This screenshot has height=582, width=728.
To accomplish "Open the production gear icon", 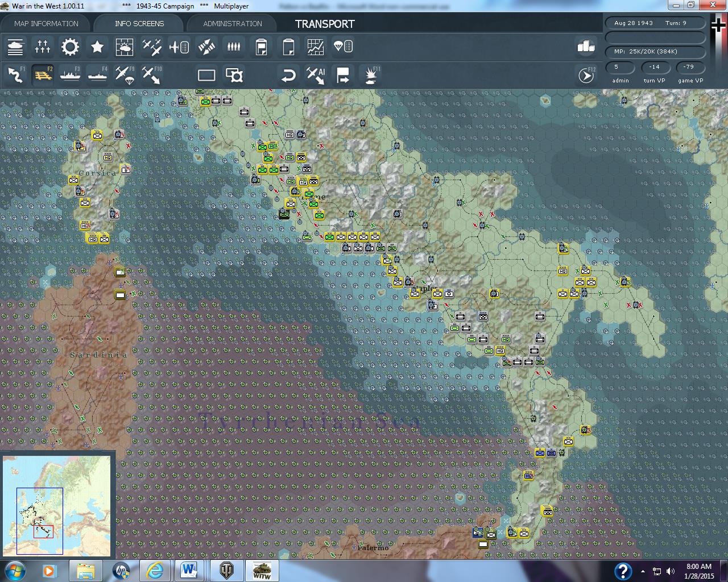I will pos(70,47).
